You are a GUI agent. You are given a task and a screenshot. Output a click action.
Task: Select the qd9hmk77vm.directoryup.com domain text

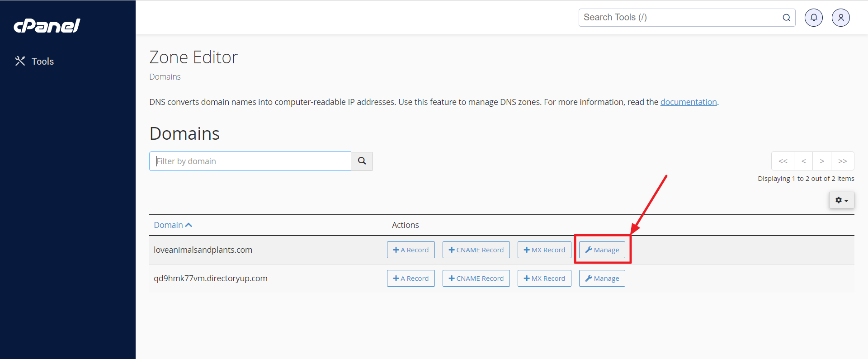click(211, 279)
